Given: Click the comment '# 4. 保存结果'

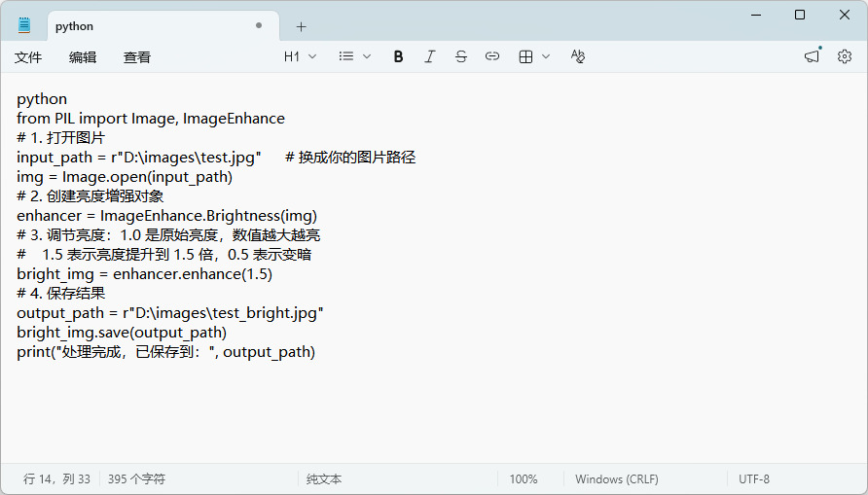Looking at the screenshot, I should click(61, 293).
